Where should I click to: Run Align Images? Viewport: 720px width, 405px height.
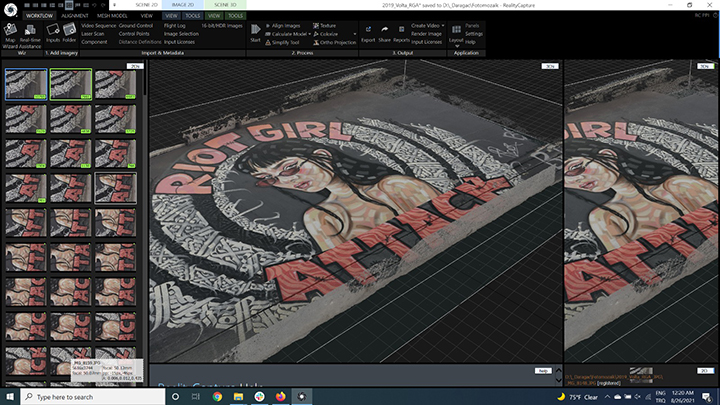pyautogui.click(x=282, y=26)
